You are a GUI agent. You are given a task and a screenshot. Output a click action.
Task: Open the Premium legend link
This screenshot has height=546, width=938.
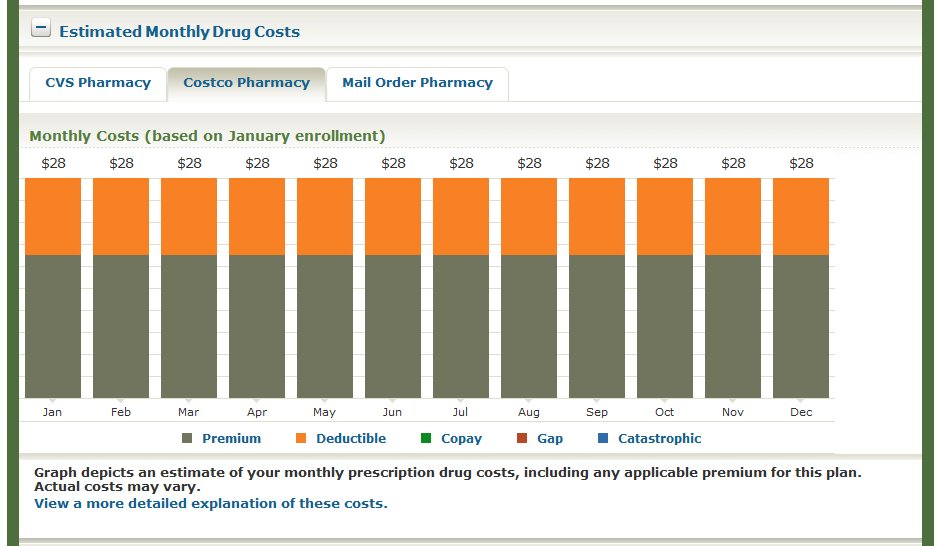pyautogui.click(x=231, y=439)
